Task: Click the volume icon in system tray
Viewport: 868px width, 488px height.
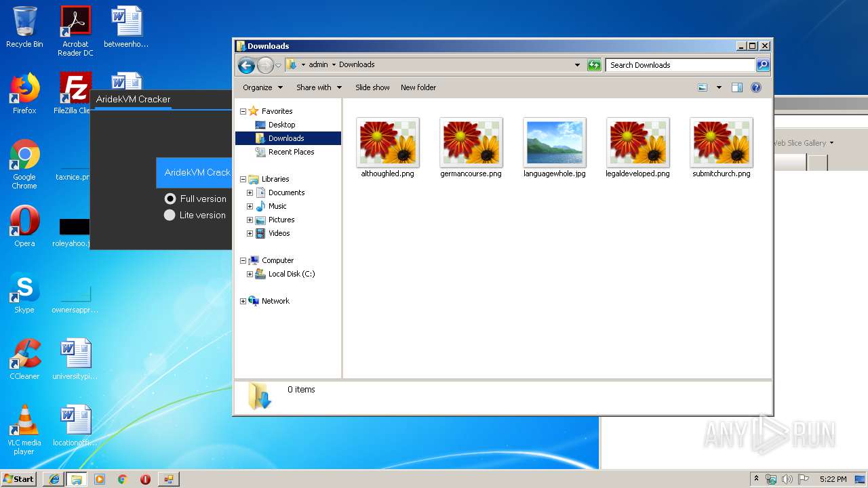Action: [x=787, y=479]
